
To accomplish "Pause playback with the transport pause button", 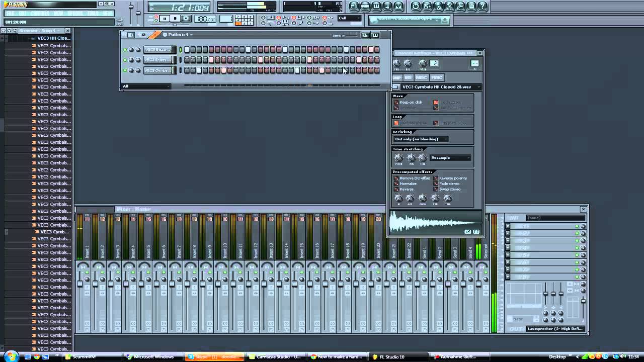I will 164,19.
